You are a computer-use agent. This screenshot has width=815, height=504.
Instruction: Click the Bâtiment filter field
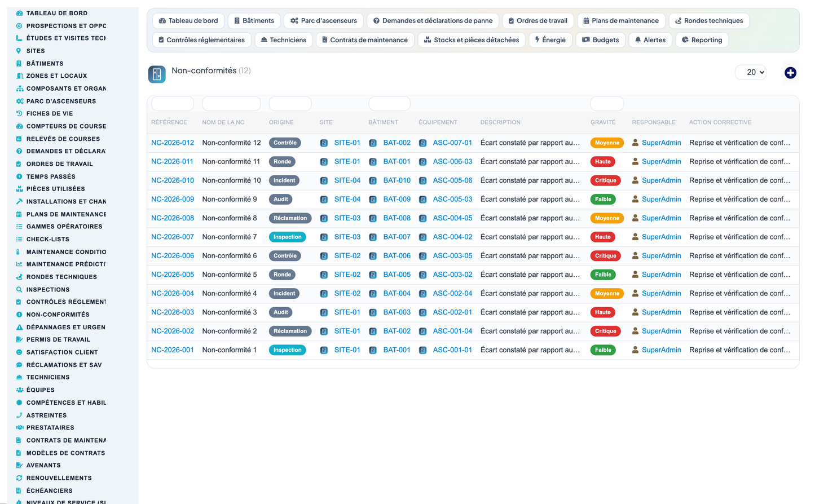click(389, 104)
